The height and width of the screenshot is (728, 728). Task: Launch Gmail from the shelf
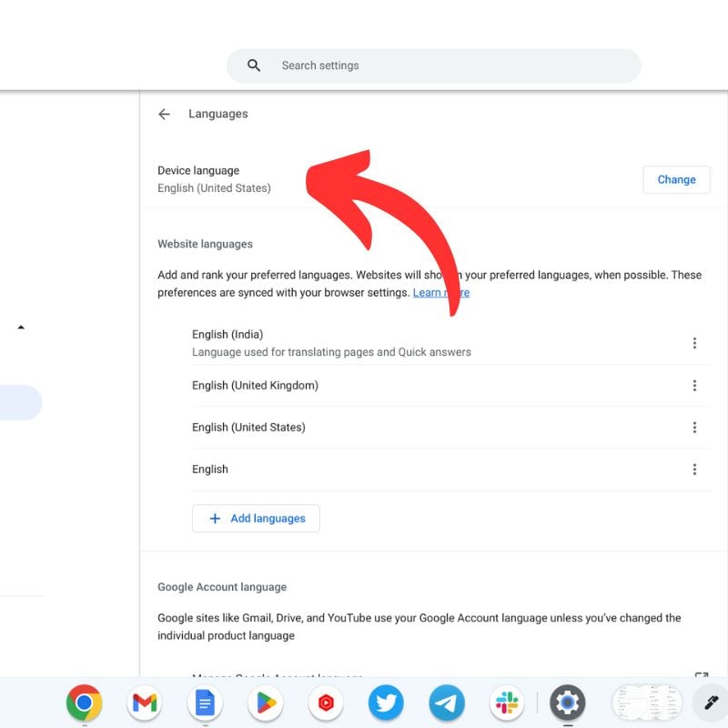point(144,703)
